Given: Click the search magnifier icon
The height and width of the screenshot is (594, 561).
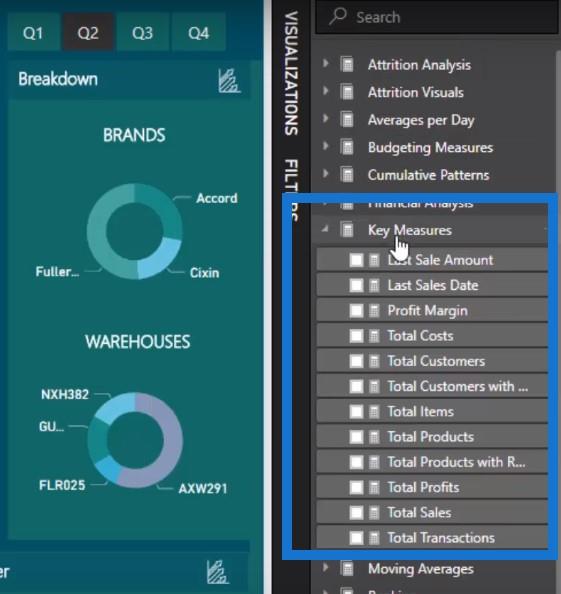Looking at the screenshot, I should (x=337, y=17).
